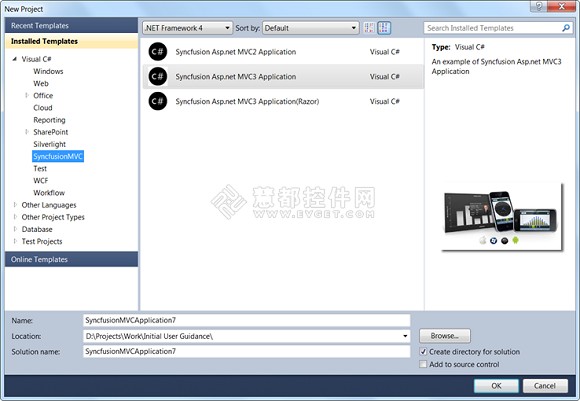Select the Installed Templates section
The height and width of the screenshot is (401, 580).
pos(71,41)
